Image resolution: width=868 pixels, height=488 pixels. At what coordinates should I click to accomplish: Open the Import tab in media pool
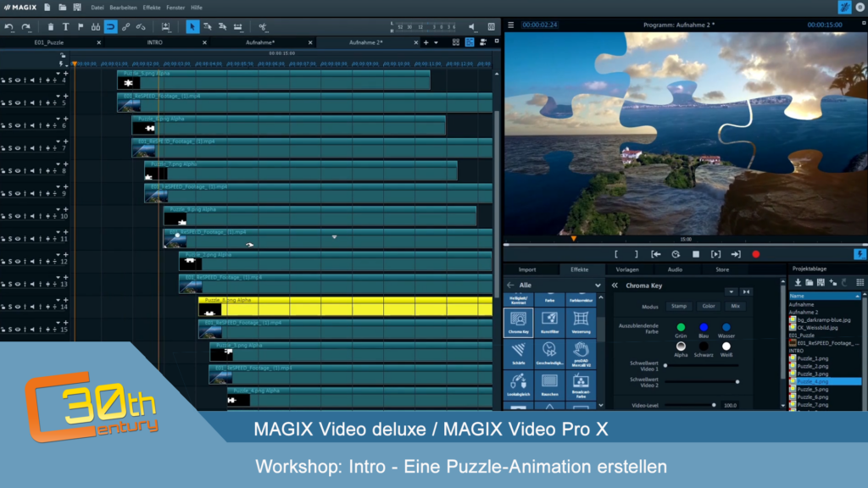(527, 269)
